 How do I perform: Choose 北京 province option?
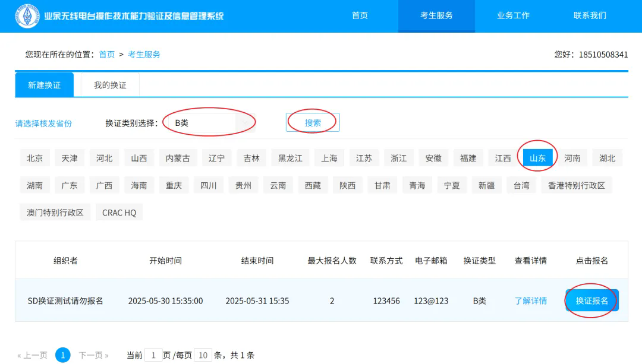tap(35, 158)
